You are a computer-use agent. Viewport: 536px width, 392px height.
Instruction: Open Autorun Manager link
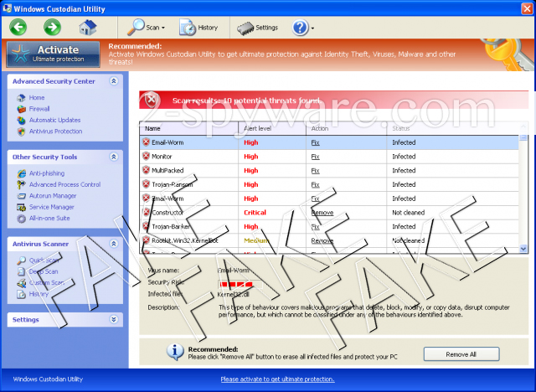(53, 196)
